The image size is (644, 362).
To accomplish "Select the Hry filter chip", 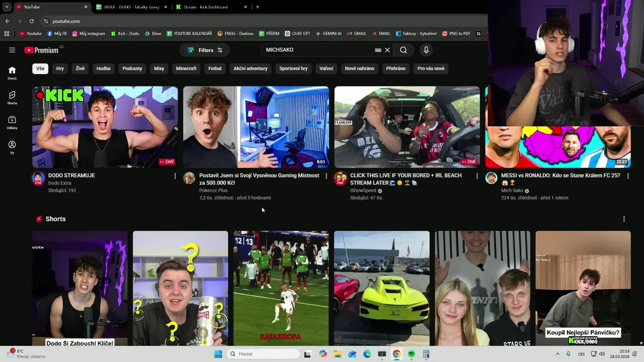I will coord(60,68).
